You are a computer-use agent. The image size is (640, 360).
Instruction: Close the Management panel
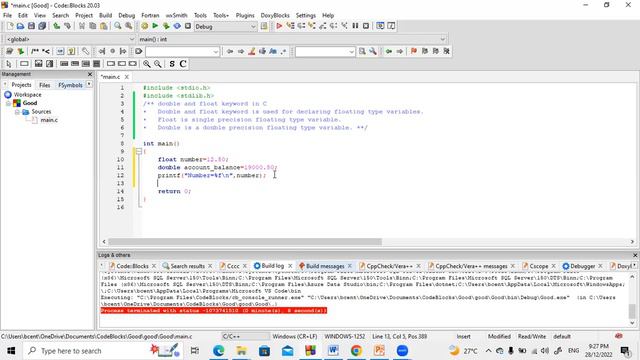click(x=90, y=74)
